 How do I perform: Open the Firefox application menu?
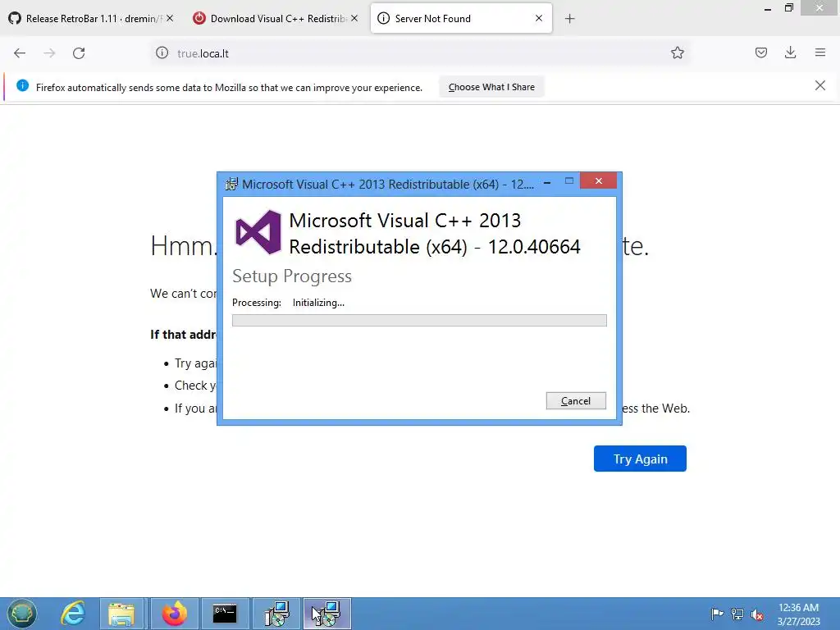tap(819, 52)
